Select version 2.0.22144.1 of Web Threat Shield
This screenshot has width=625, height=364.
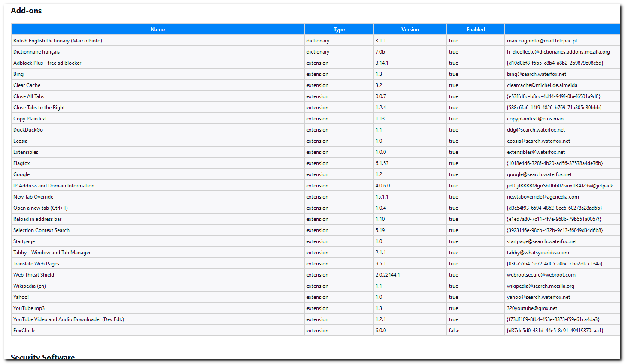[388, 275]
